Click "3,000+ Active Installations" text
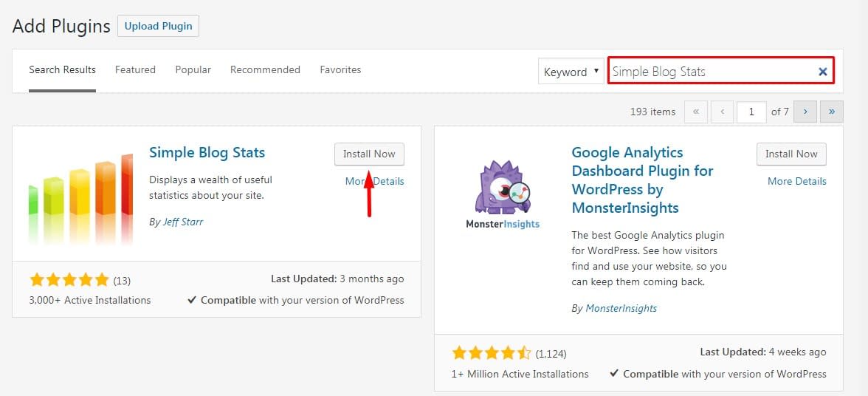The height and width of the screenshot is (396, 868). pos(90,300)
